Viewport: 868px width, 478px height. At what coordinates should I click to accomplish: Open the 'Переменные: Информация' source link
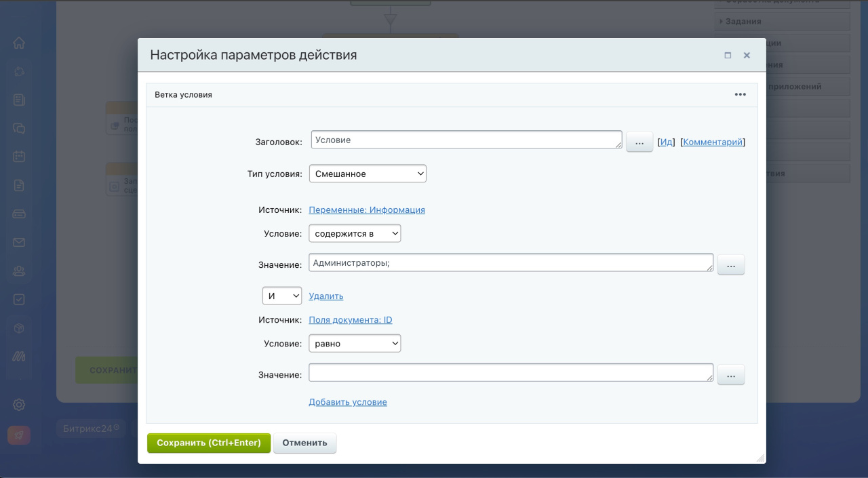point(366,210)
